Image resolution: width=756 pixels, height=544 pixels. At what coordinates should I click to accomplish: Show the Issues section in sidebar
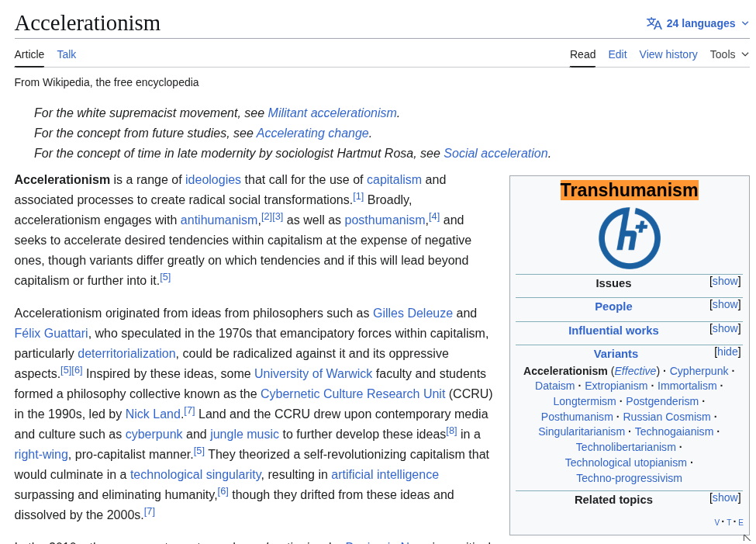pos(725,281)
